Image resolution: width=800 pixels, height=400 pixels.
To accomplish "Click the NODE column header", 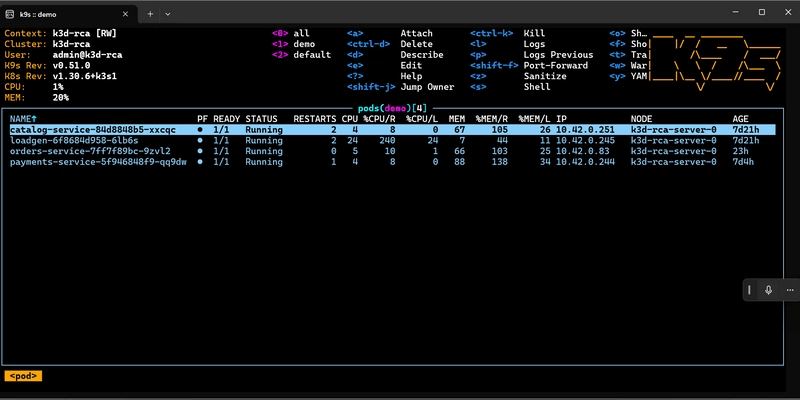I will (x=641, y=119).
